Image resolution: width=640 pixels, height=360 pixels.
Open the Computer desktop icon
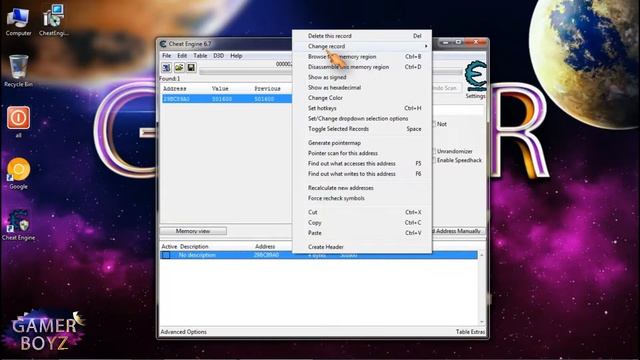(x=18, y=21)
